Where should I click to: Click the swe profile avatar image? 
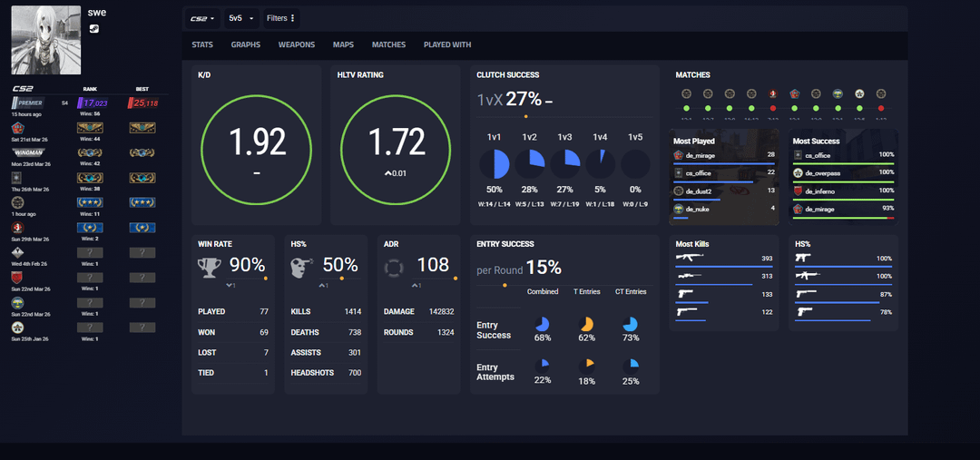coord(45,40)
